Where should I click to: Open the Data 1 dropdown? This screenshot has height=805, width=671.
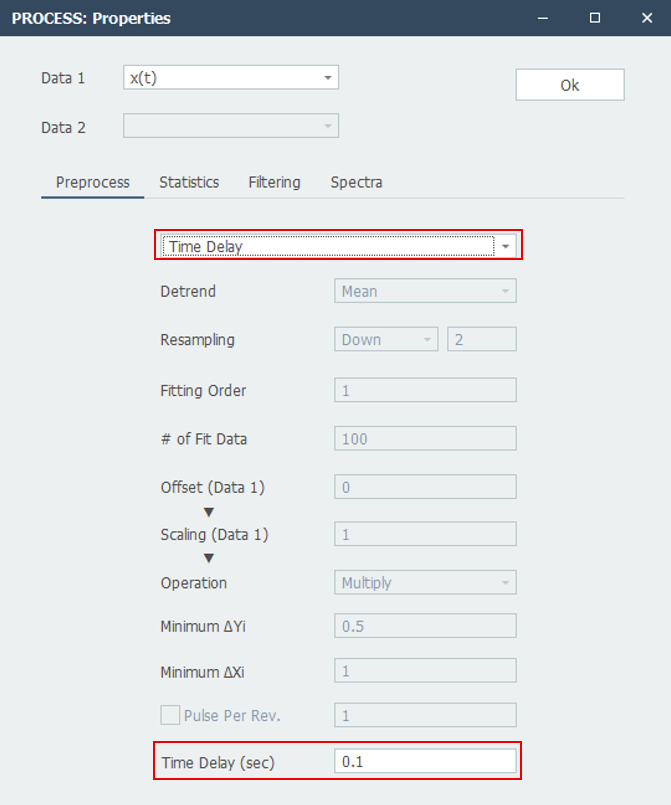tap(230, 78)
